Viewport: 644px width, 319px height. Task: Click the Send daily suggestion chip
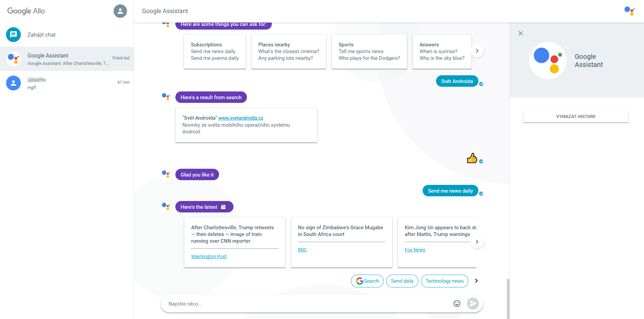point(402,281)
